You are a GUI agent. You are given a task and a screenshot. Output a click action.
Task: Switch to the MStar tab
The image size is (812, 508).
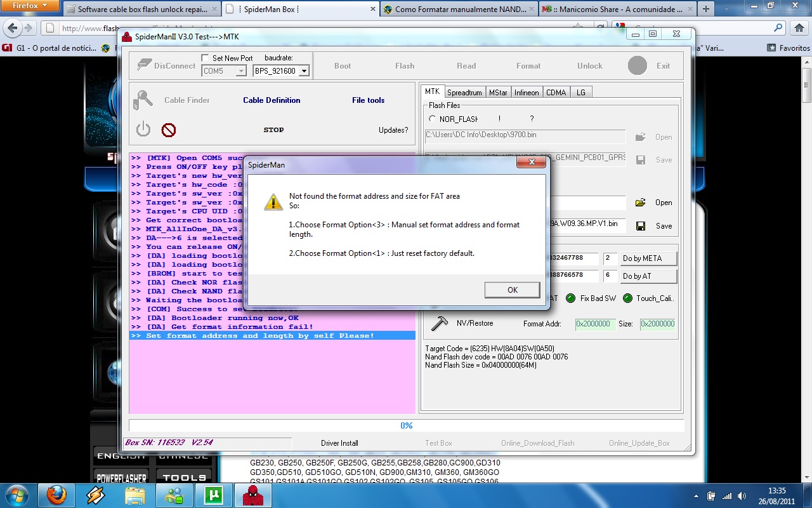coord(498,93)
